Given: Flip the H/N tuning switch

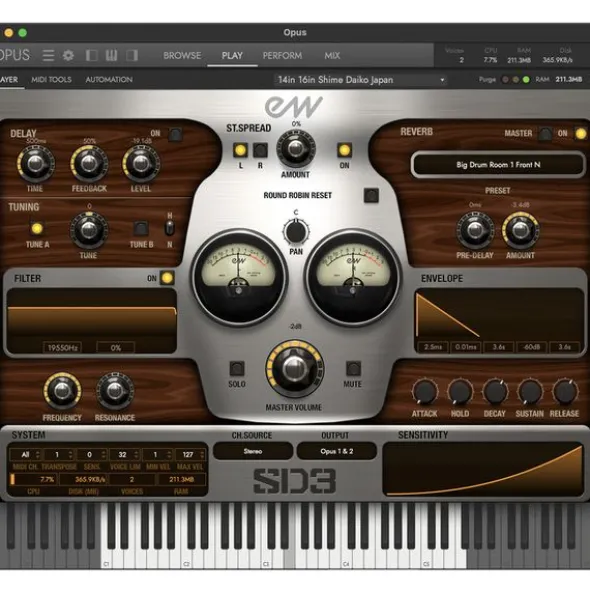Looking at the screenshot, I should pos(170,228).
